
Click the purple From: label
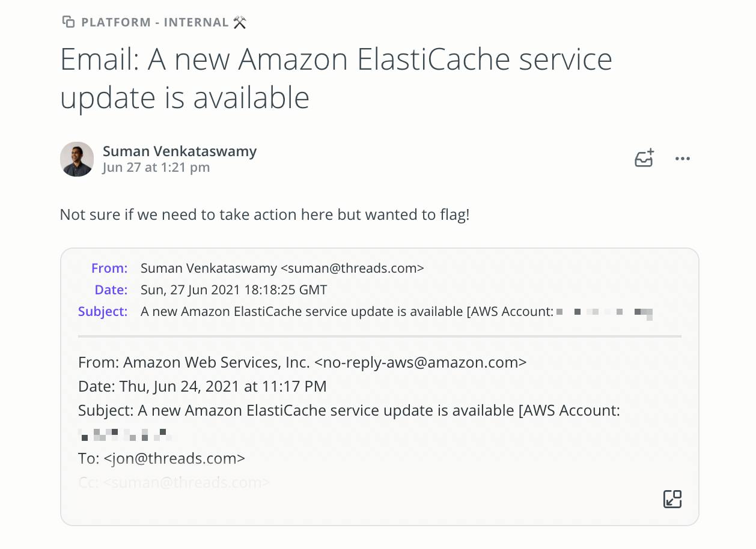point(109,268)
